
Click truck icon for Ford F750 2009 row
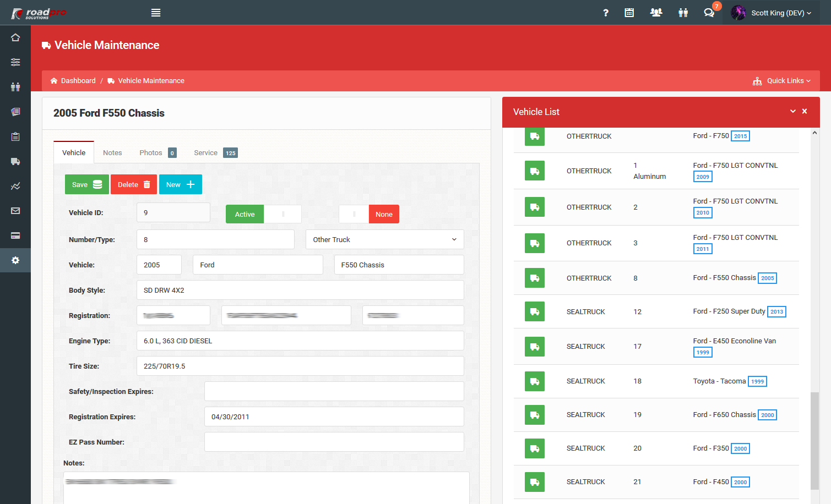[535, 171]
